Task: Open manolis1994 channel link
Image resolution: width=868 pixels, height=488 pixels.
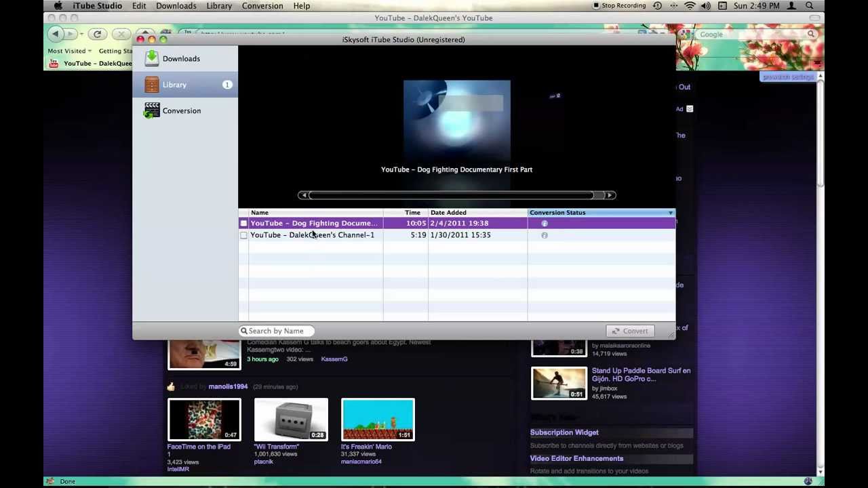Action: point(228,386)
